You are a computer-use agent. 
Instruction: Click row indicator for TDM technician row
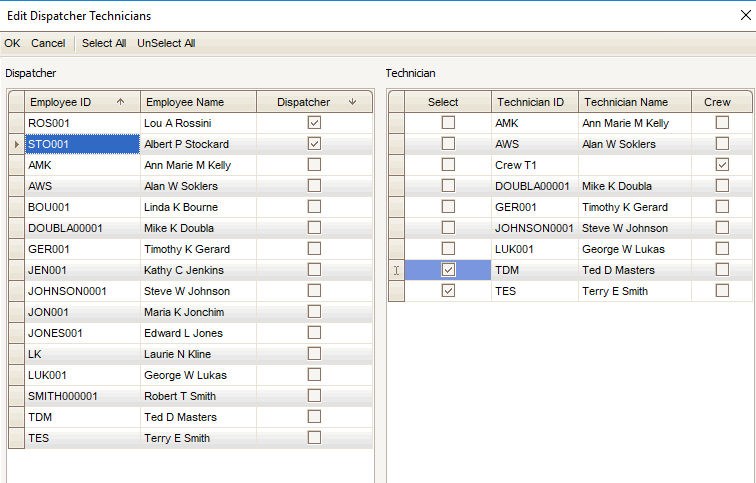[x=397, y=270]
